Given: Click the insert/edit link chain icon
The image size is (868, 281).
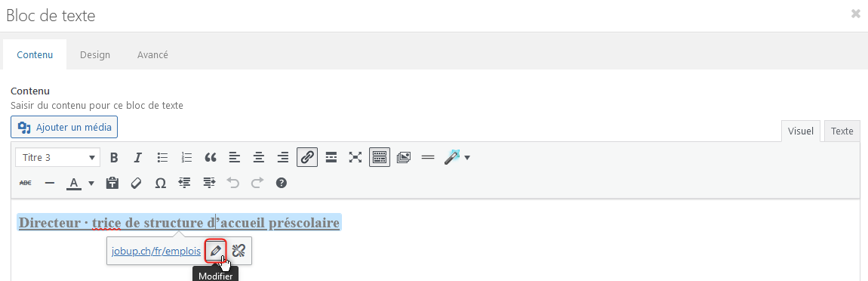Looking at the screenshot, I should [x=306, y=157].
